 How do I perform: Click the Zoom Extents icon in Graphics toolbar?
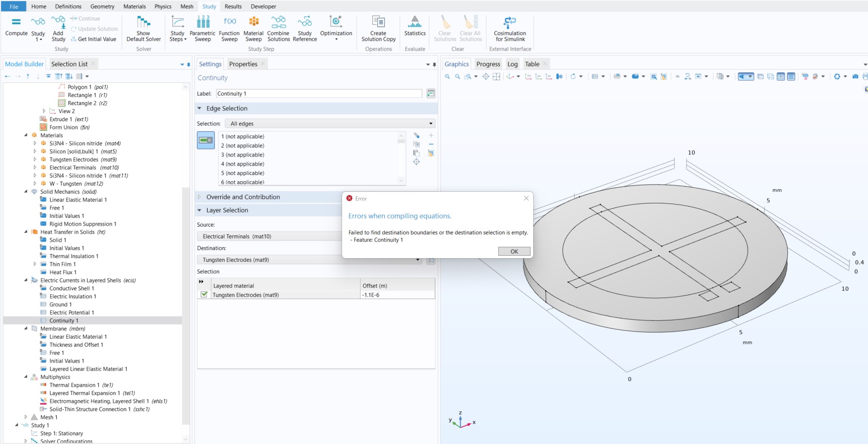[486, 76]
